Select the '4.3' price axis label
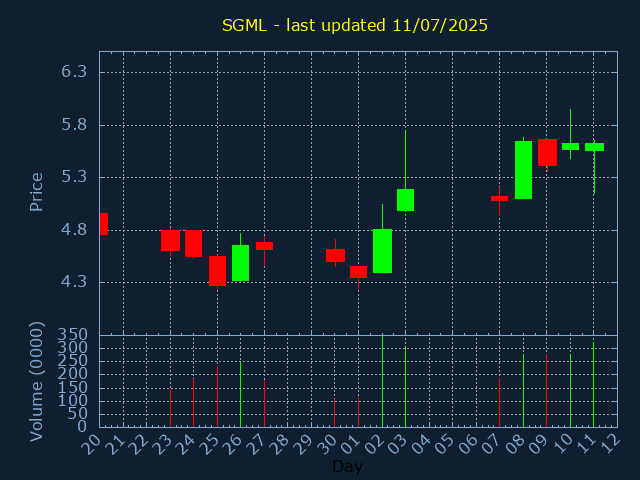 pyautogui.click(x=74, y=282)
